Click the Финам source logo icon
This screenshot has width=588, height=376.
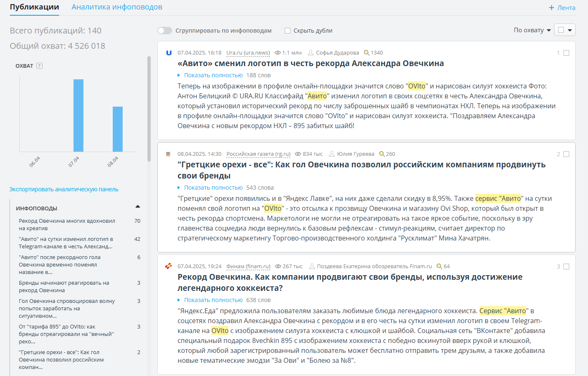[168, 266]
